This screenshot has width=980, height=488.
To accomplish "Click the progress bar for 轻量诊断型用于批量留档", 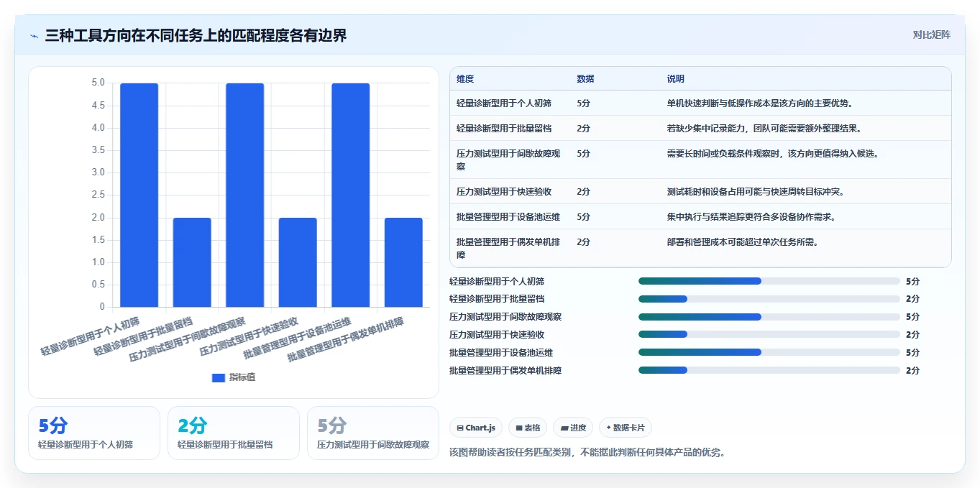I will (769, 299).
